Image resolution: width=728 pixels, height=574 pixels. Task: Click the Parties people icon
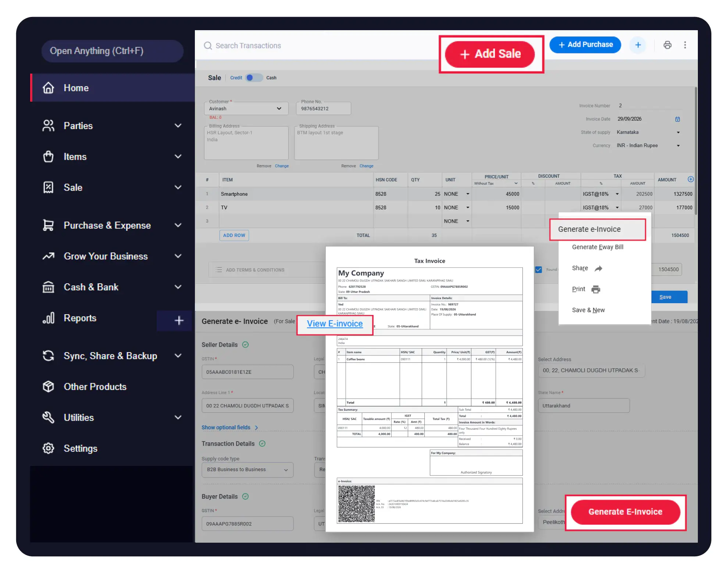point(49,125)
